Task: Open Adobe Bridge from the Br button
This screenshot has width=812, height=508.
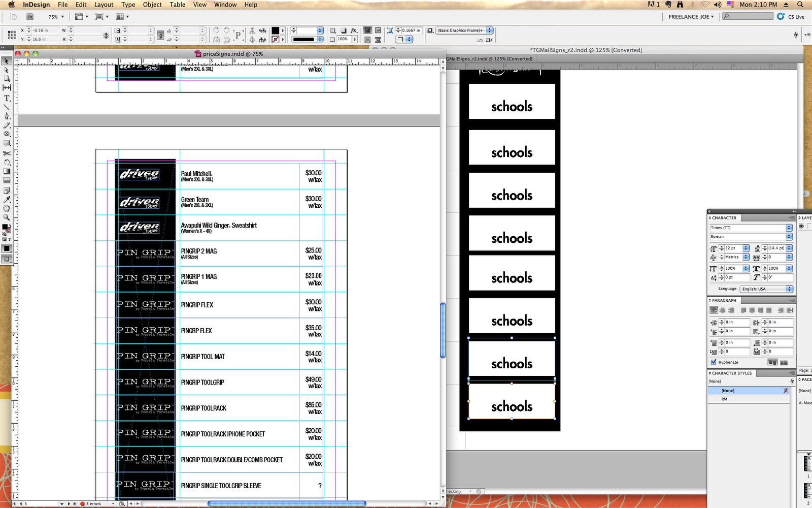Action: (x=30, y=17)
